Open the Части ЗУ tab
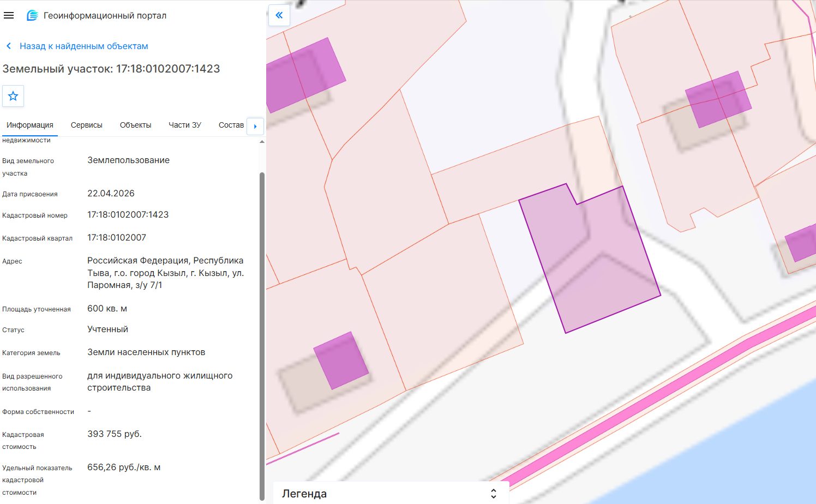This screenshot has width=816, height=504. (185, 125)
